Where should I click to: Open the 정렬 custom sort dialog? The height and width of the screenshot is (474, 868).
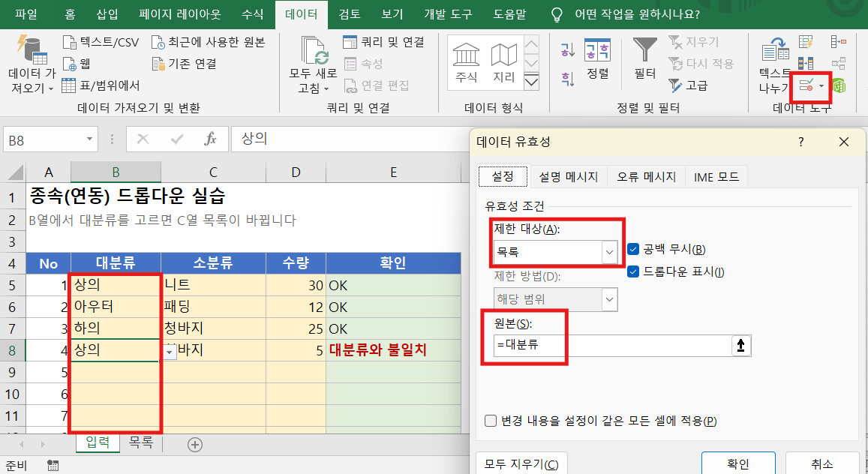point(597,59)
